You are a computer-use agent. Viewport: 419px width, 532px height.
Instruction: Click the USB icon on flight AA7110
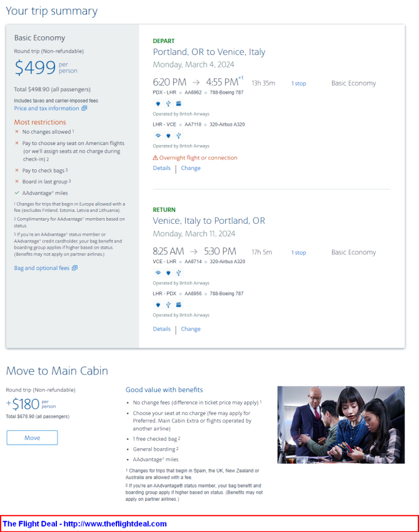pyautogui.click(x=179, y=136)
